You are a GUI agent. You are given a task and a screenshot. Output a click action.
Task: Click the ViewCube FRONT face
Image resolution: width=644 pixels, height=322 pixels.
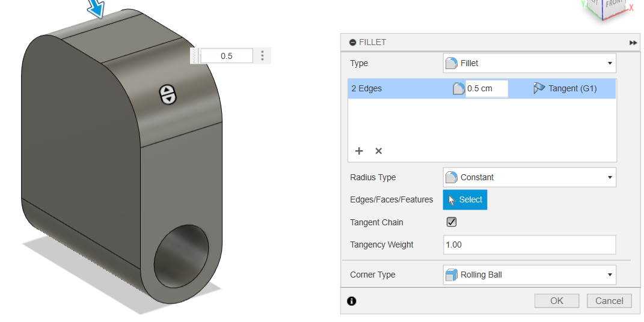[614, 5]
